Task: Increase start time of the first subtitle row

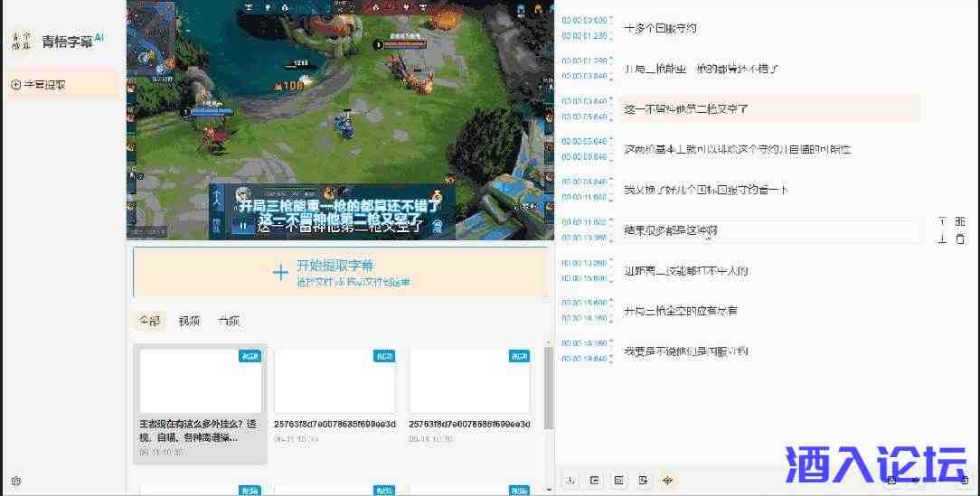Action: [611, 16]
